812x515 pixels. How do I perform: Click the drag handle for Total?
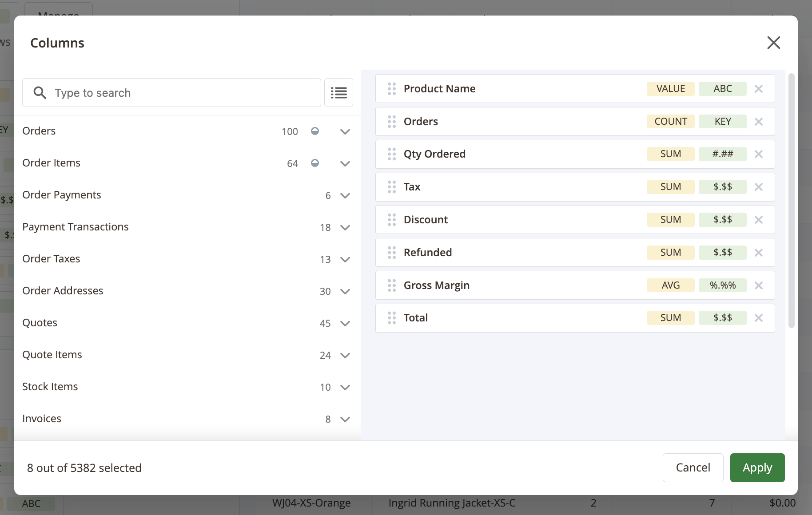[x=391, y=318]
